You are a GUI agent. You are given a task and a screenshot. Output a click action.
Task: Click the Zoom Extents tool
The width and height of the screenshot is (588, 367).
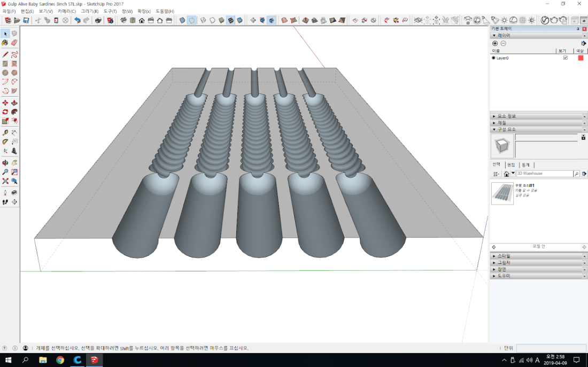point(5,181)
